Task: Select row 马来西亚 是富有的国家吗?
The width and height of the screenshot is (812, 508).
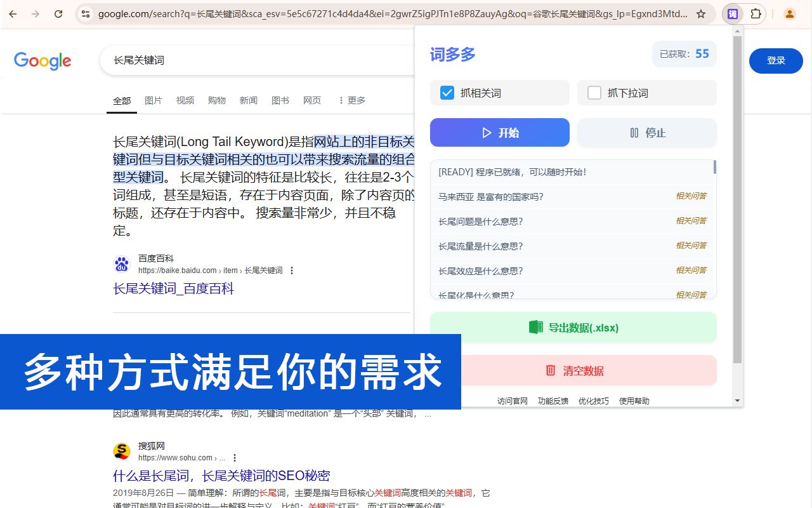Action: click(x=572, y=197)
